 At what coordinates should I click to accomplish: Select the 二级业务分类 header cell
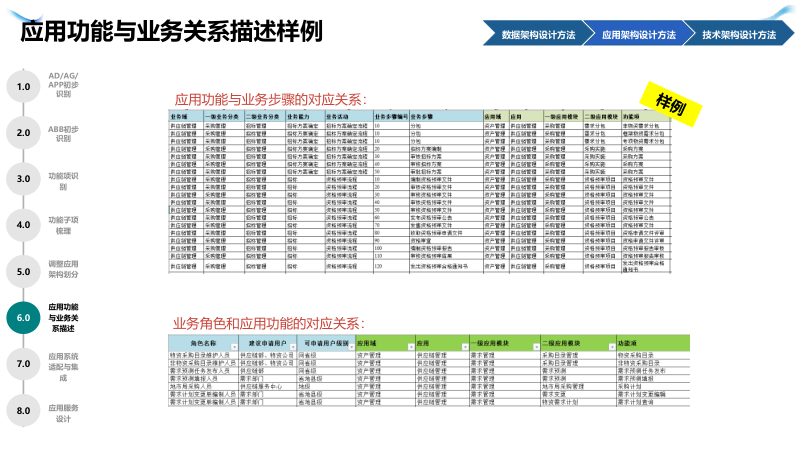pyautogui.click(x=264, y=116)
